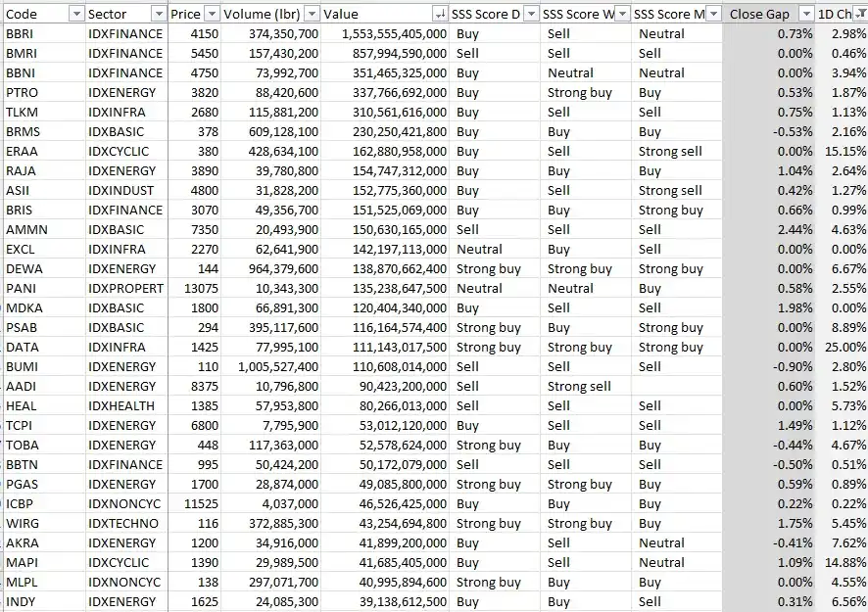Click the volume cell 4,037,000
The width and height of the screenshot is (868, 612).
(270, 503)
